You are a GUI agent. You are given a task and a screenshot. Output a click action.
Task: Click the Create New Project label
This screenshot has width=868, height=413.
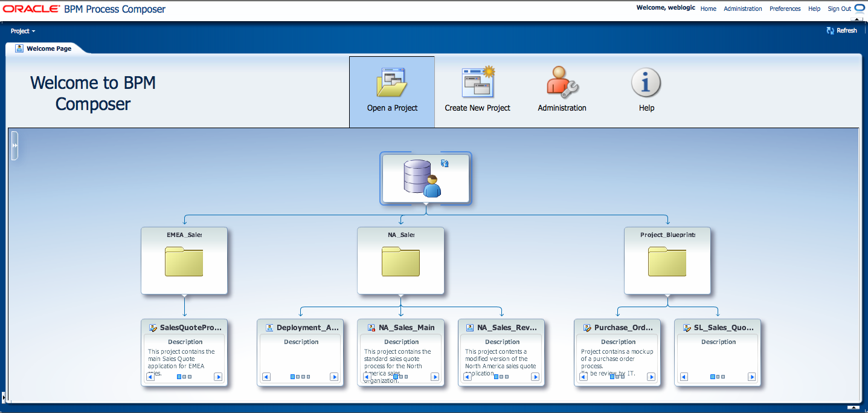478,108
